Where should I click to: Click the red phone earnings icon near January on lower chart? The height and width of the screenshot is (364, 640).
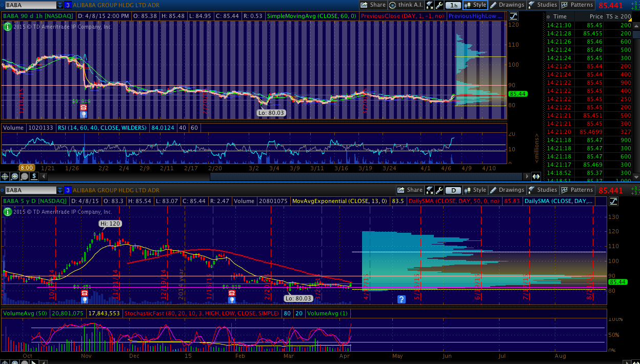(232, 293)
